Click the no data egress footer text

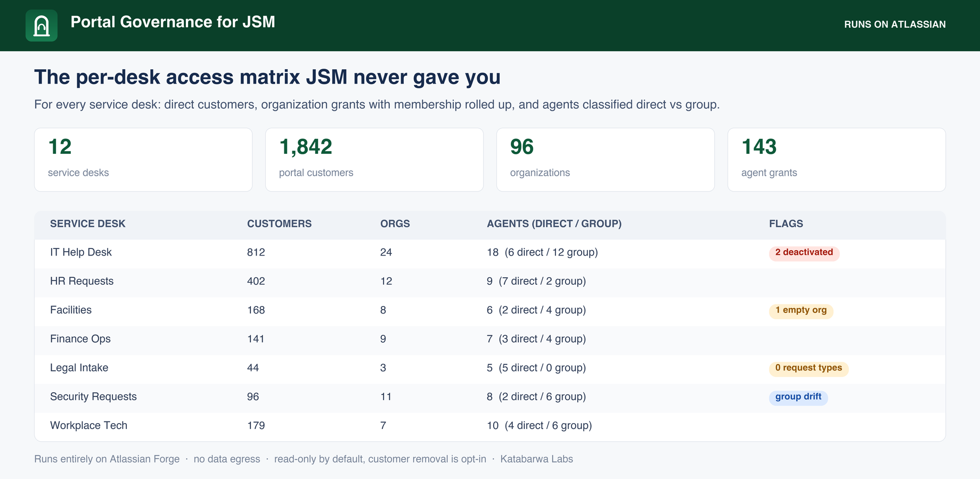[227, 459]
